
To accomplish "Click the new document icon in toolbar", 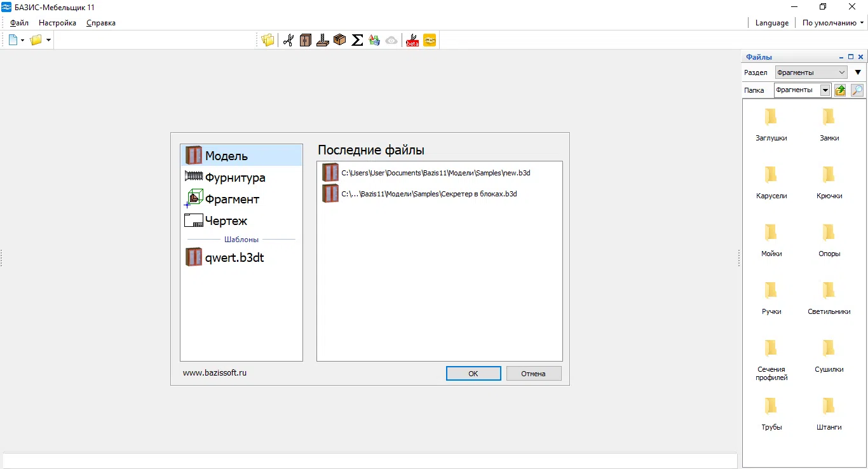I will click(13, 40).
